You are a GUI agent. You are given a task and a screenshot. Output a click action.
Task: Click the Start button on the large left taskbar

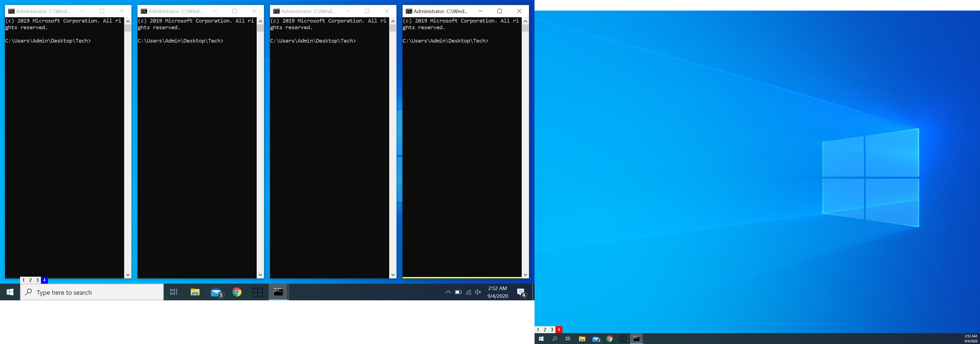point(10,292)
